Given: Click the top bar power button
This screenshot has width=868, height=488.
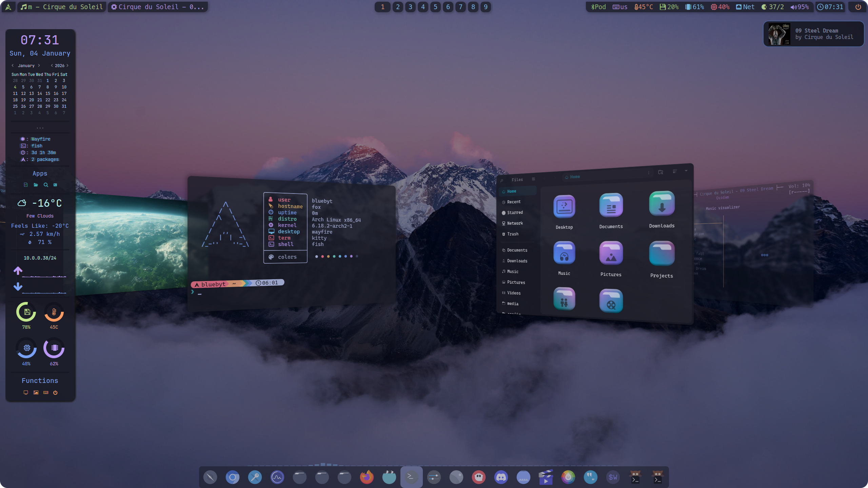Looking at the screenshot, I should (858, 7).
